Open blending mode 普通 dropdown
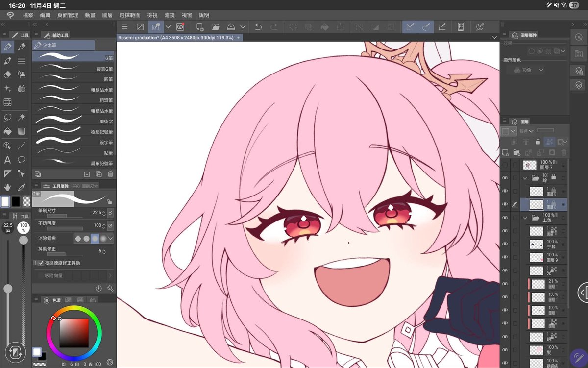 526,131
